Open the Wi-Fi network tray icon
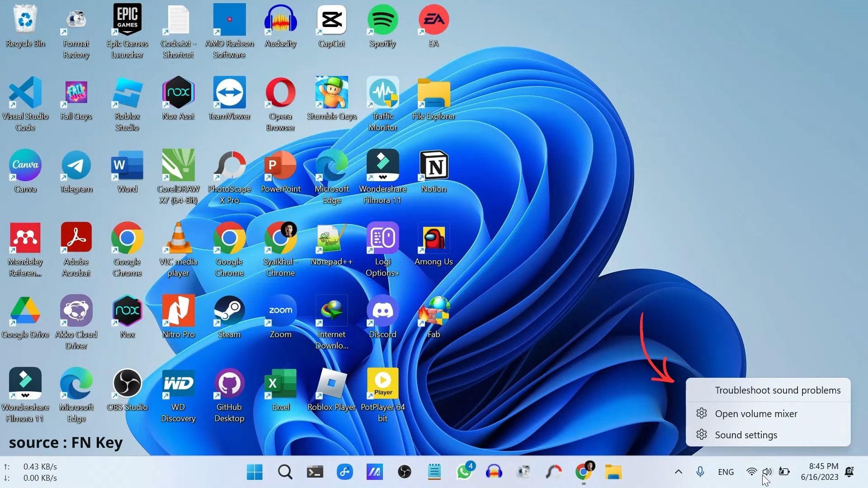Screen dimensions: 868x488 click(x=751, y=472)
